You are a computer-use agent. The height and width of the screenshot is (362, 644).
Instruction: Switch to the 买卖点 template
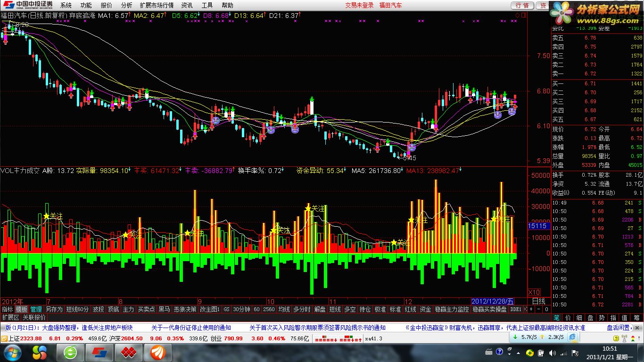pos(146,309)
